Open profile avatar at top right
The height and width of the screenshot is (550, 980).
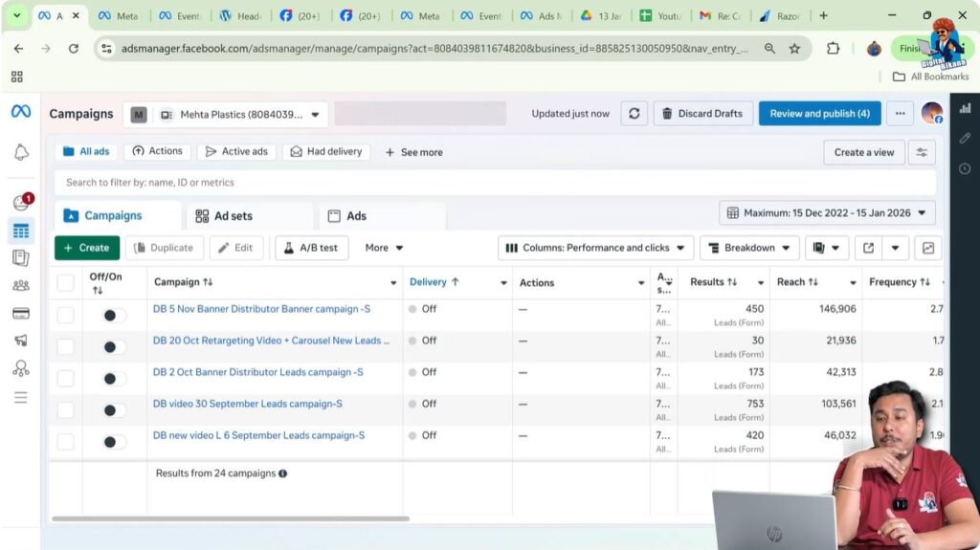click(932, 113)
